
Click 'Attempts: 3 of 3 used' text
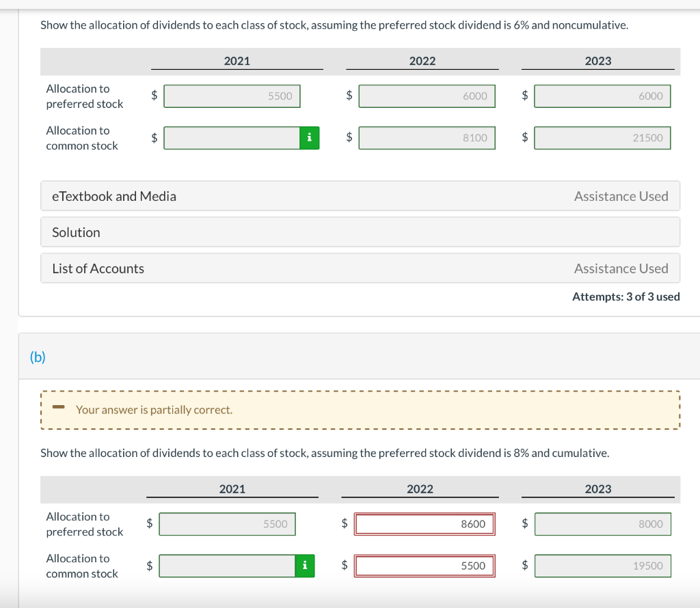coord(626,296)
